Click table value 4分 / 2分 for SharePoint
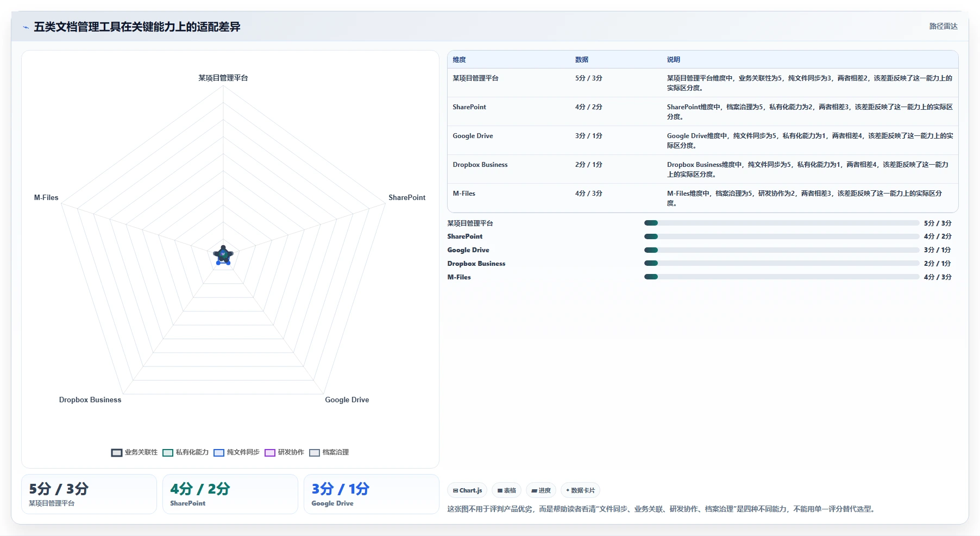980x536 pixels. 589,107
